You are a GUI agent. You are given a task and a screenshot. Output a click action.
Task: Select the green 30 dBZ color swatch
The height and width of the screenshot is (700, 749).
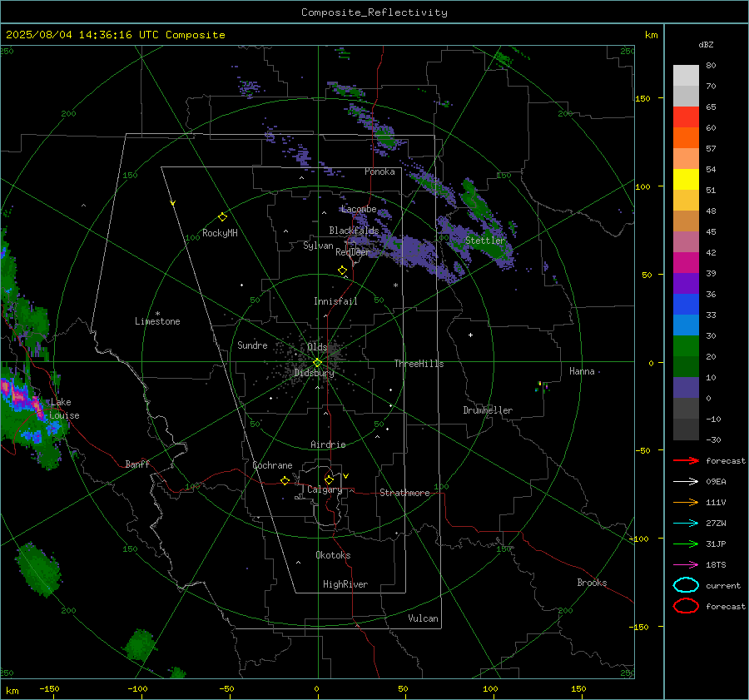tap(686, 345)
